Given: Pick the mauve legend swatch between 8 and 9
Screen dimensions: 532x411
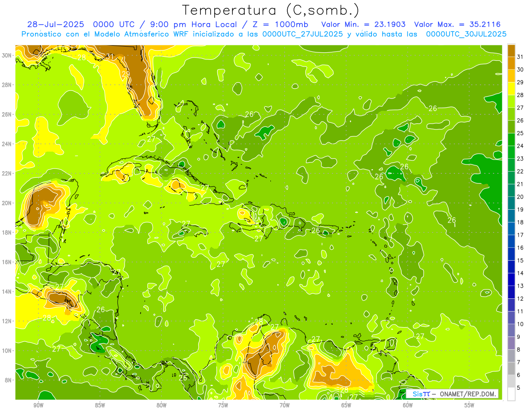Looking at the screenshot, I should point(511,343).
